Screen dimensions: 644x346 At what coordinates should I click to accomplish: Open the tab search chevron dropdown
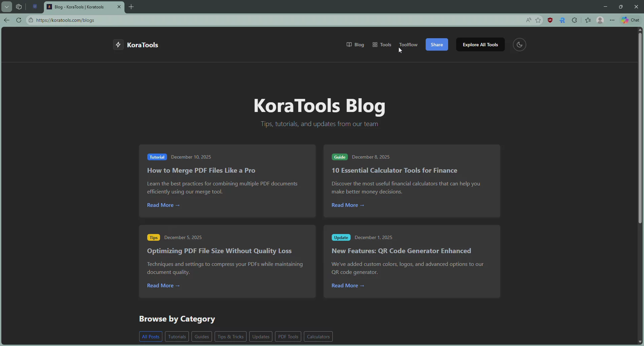coord(7,7)
